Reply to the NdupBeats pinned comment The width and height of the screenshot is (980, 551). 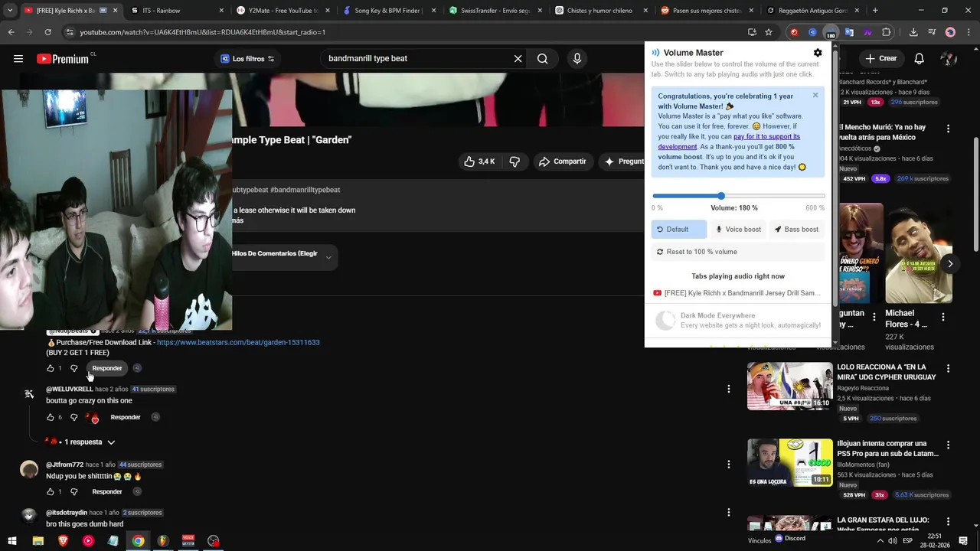tap(107, 368)
